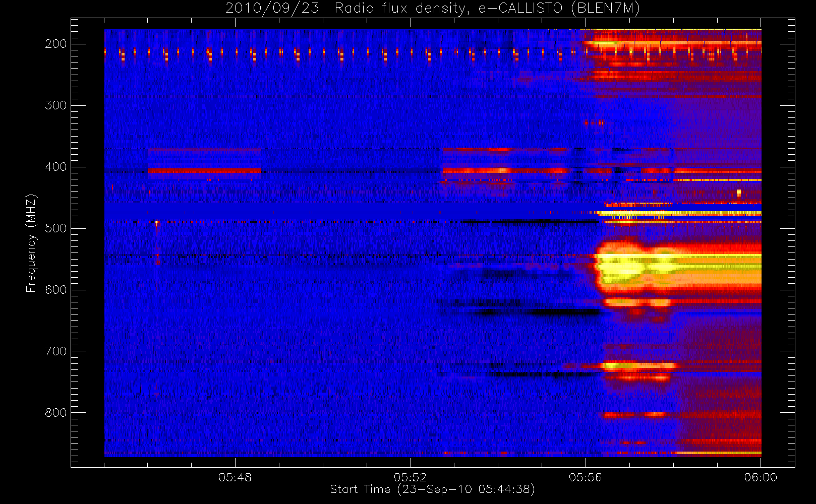The width and height of the screenshot is (816, 504).
Task: Click the '05:52' time tick label
Action: click(411, 477)
